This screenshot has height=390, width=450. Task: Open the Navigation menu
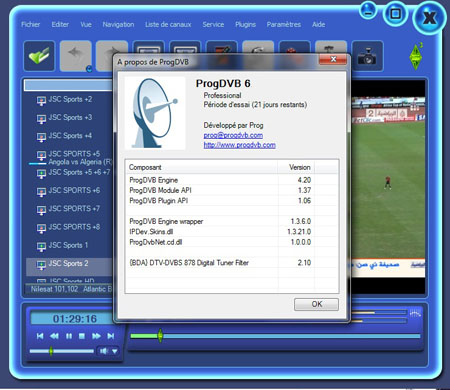click(x=118, y=24)
